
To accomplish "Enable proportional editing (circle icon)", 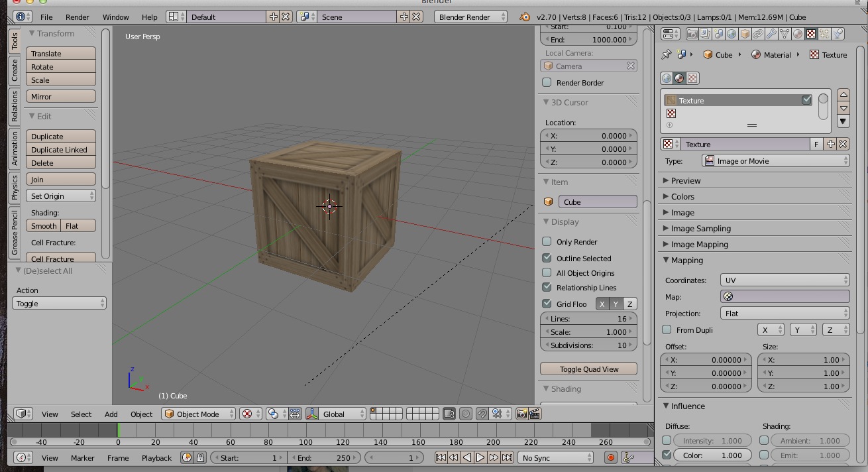I will click(x=466, y=414).
